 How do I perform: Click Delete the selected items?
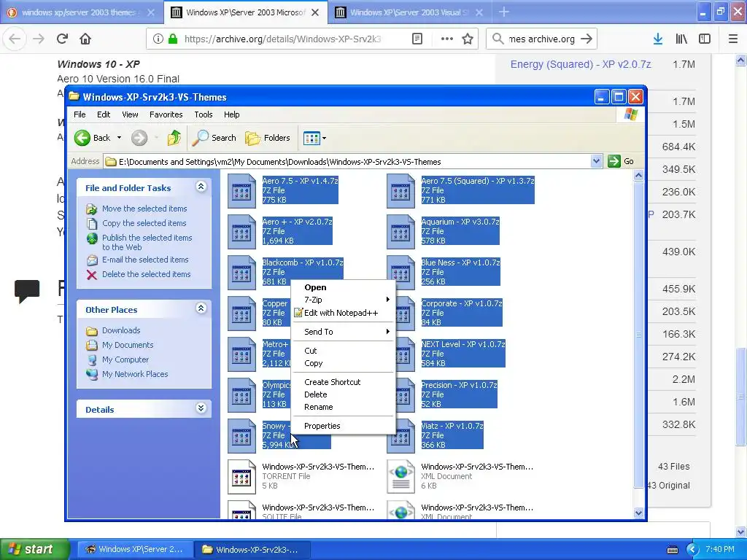[x=146, y=274]
